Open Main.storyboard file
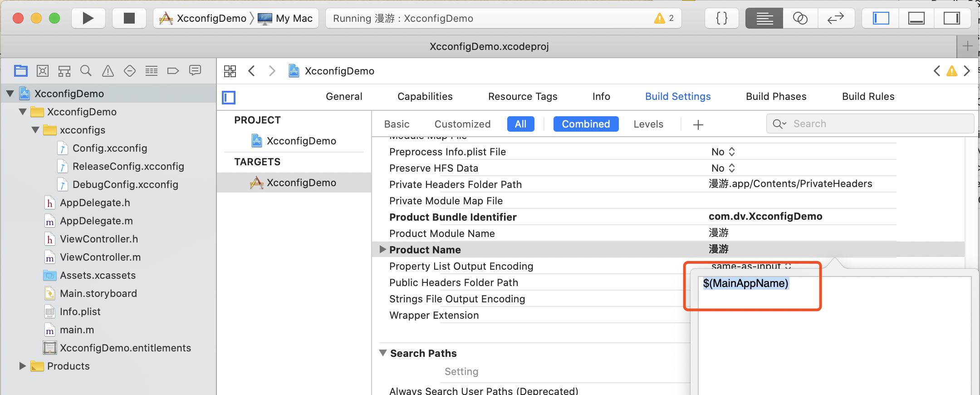Image resolution: width=980 pixels, height=395 pixels. point(98,293)
